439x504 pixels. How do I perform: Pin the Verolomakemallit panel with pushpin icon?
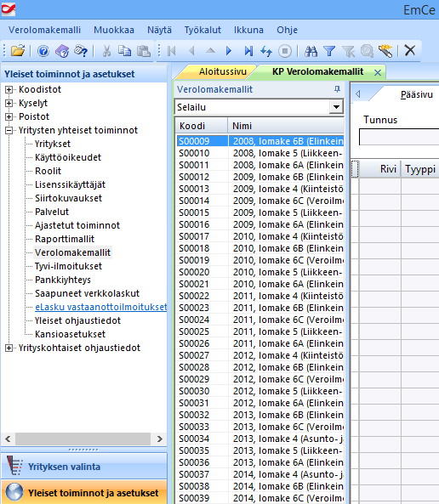click(x=337, y=89)
